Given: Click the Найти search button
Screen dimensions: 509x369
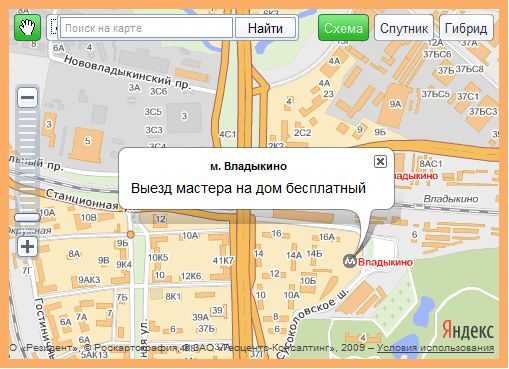Looking at the screenshot, I should pyautogui.click(x=265, y=28).
